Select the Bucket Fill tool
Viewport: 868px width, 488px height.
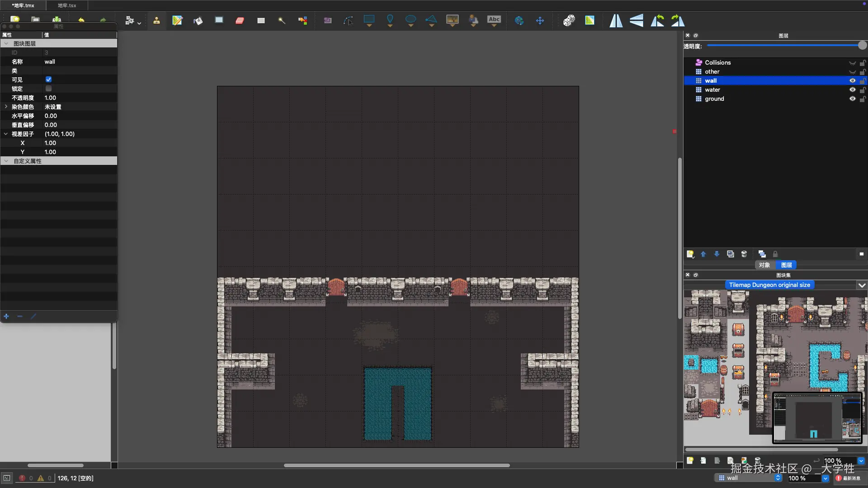point(198,20)
